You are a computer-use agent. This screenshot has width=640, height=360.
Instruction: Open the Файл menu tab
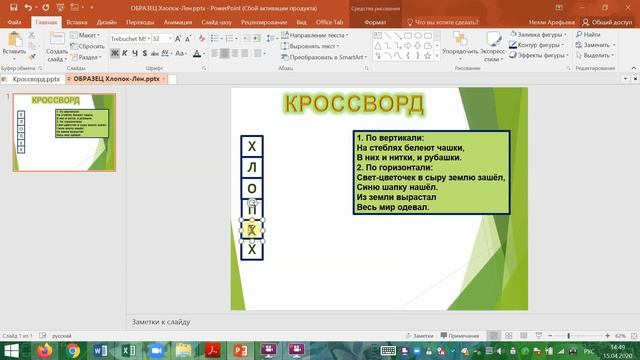click(14, 22)
